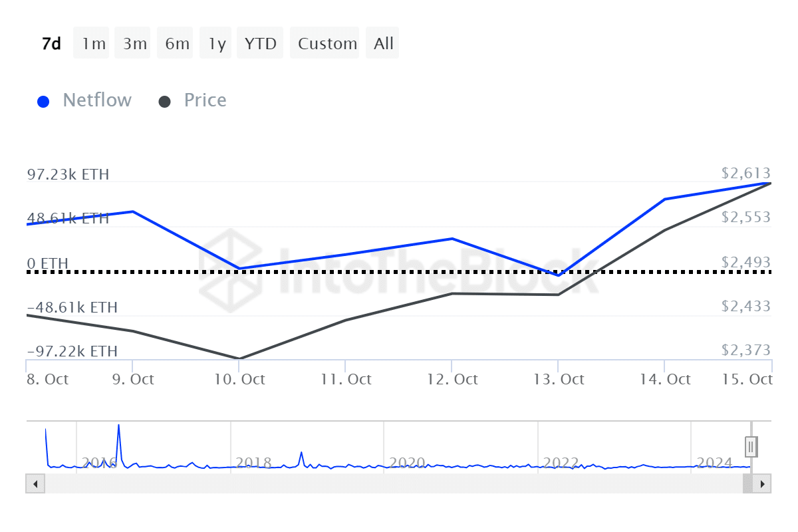
Task: Switch to the 1m tab
Action: tap(91, 43)
